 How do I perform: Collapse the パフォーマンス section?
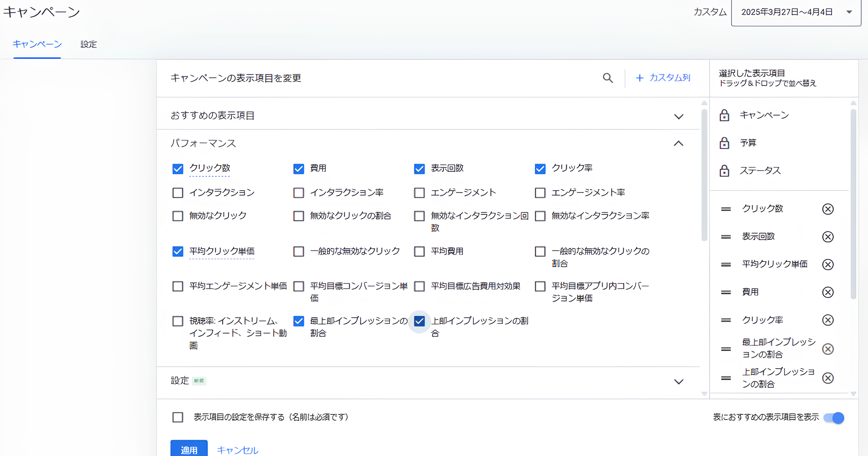679,143
